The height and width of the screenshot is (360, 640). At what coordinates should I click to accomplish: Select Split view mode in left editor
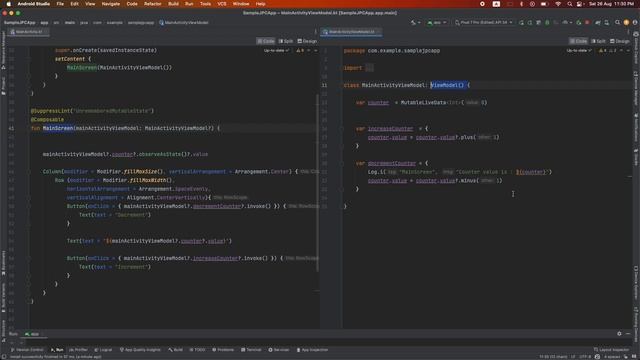pyautogui.click(x=286, y=41)
